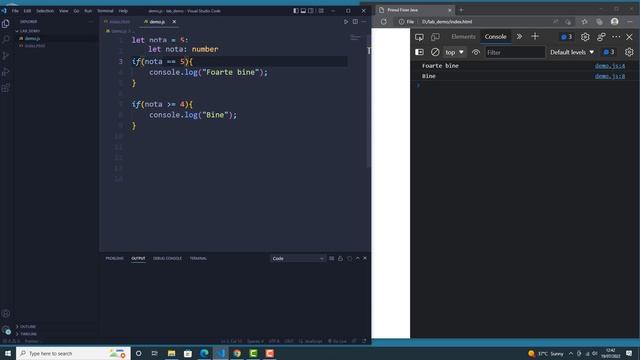
Task: Switch to the Elements tab in DevTools
Action: (463, 36)
